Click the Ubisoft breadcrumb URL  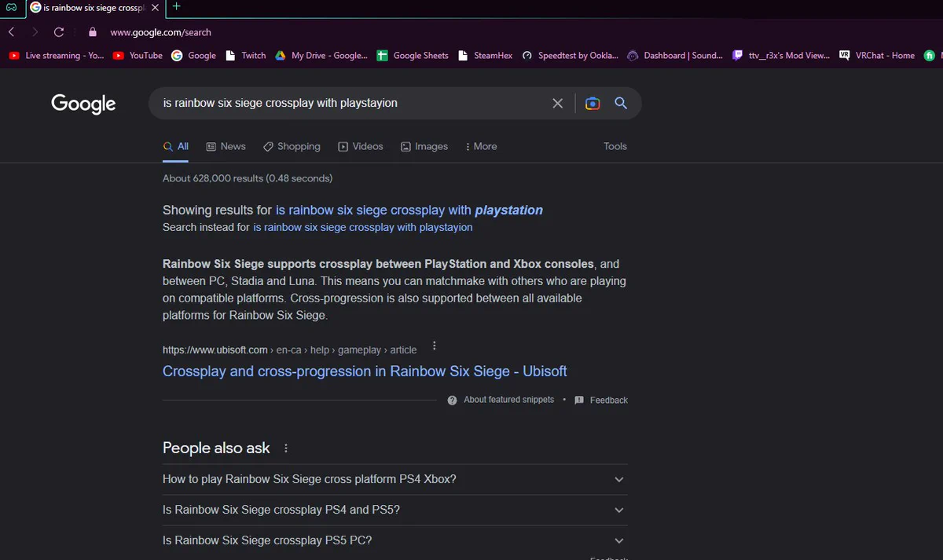(x=290, y=350)
